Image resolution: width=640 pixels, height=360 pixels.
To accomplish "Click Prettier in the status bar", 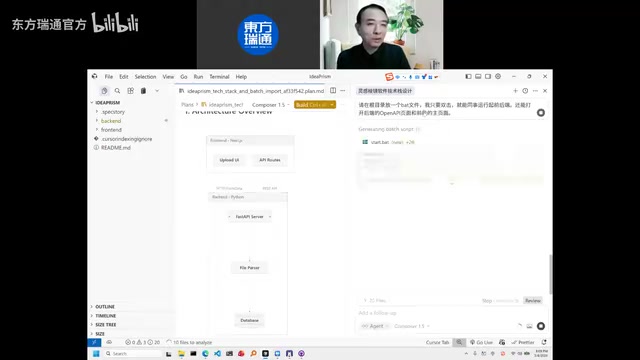I will click(x=523, y=342).
